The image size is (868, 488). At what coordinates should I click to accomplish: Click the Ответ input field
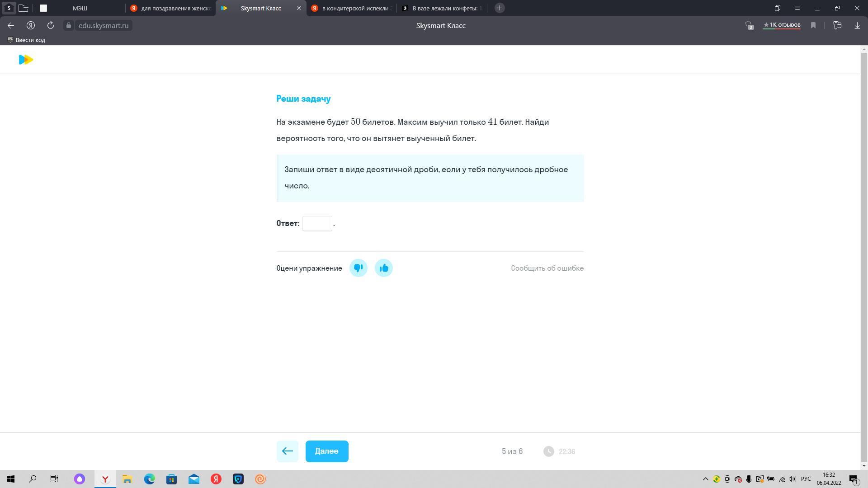point(317,223)
